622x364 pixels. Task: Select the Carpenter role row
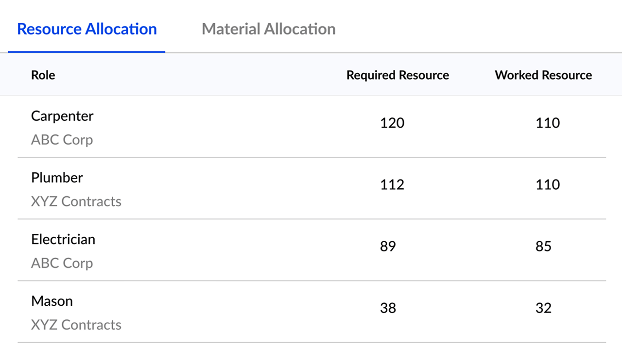62,116
